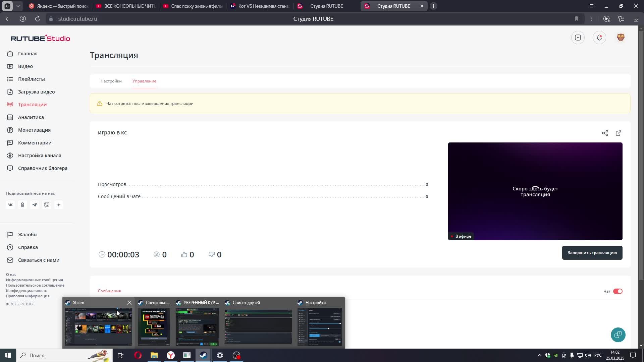644x362 pixels.
Task: Toggle the Чат switch off
Action: tap(618, 291)
